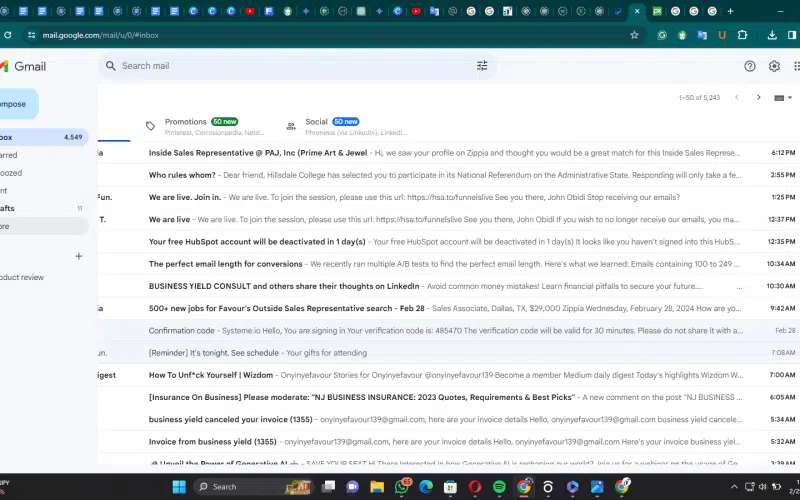The height and width of the screenshot is (500, 800).
Task: Bookmark this page with the star icon
Action: coord(634,35)
